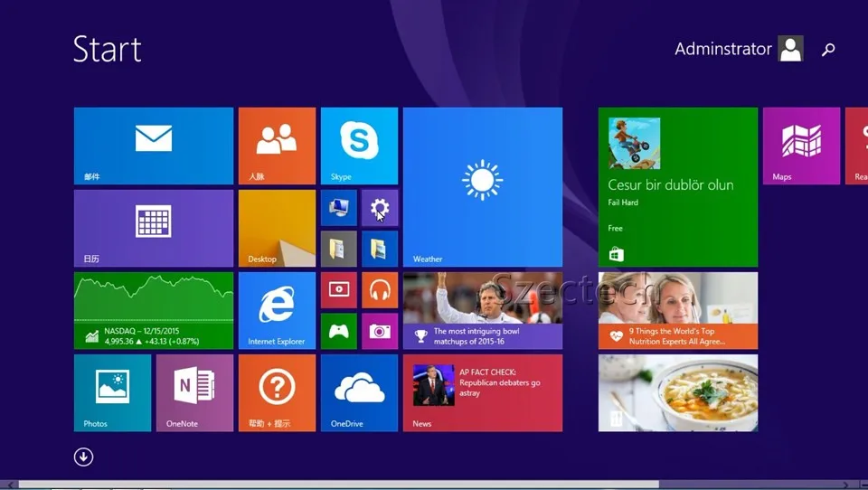Open the Video small tile

point(339,289)
